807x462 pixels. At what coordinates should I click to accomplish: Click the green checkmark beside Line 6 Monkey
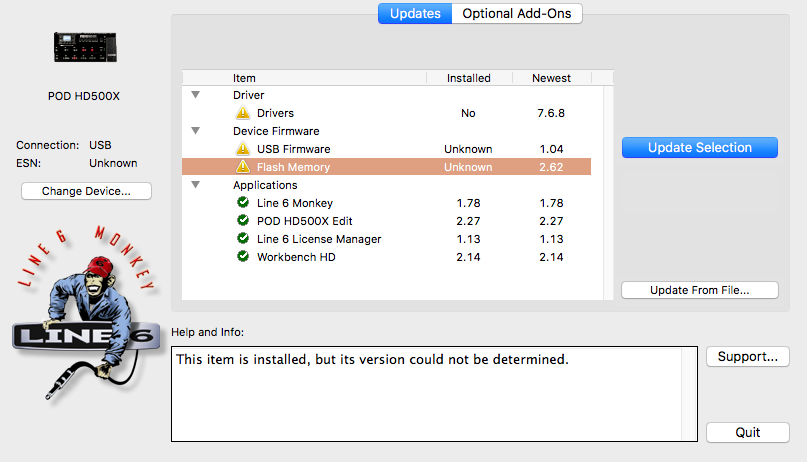243,203
